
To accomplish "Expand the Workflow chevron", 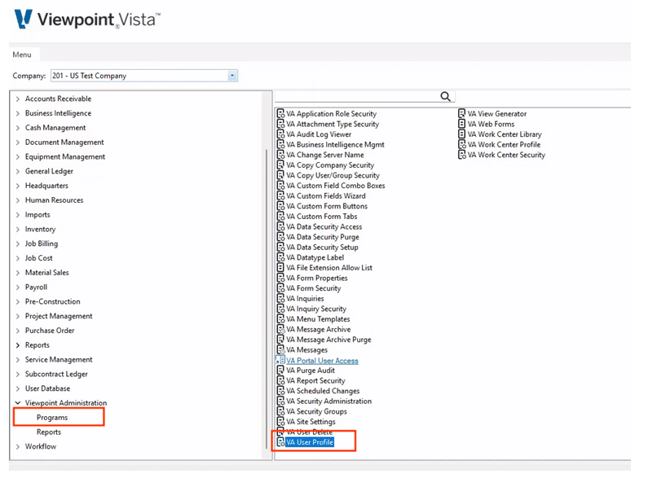I will click(18, 447).
